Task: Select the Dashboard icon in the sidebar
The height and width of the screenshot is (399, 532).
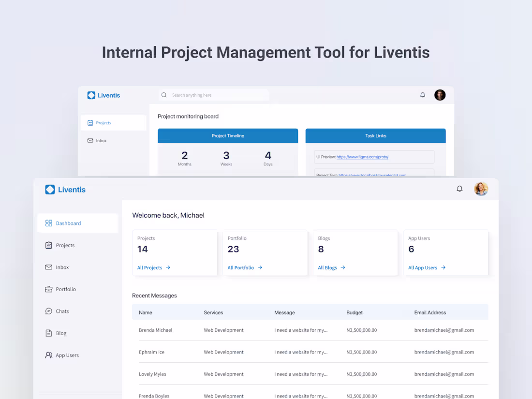Action: click(48, 223)
